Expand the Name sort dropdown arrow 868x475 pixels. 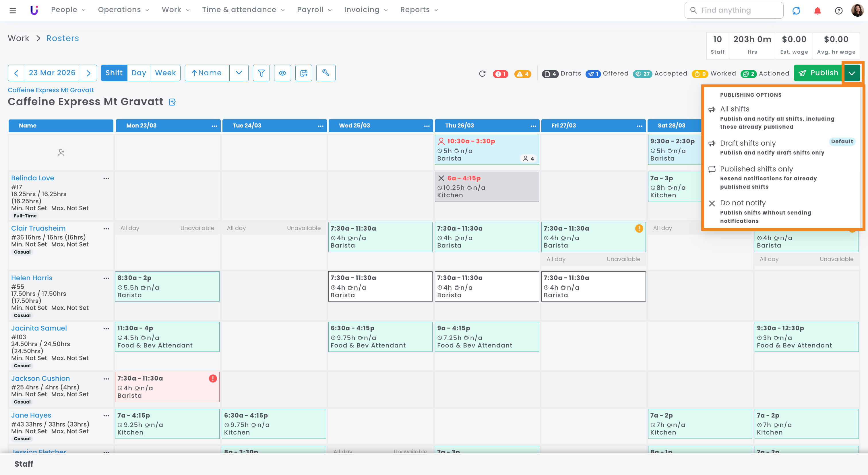pos(239,73)
